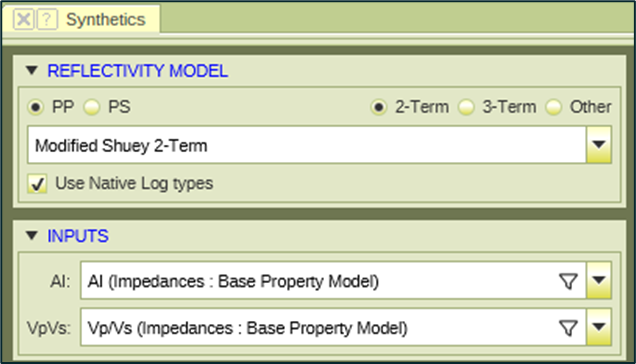Toggle Use Native Log types checkbox

pos(37,183)
